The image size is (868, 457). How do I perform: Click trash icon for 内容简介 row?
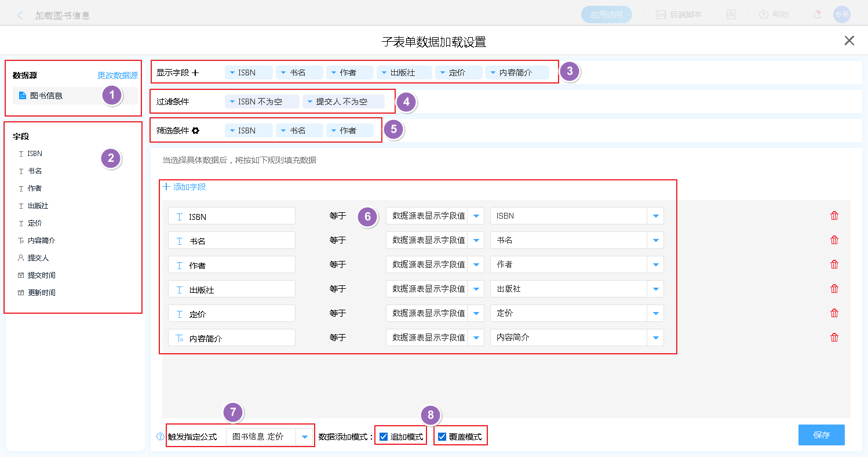pos(834,338)
